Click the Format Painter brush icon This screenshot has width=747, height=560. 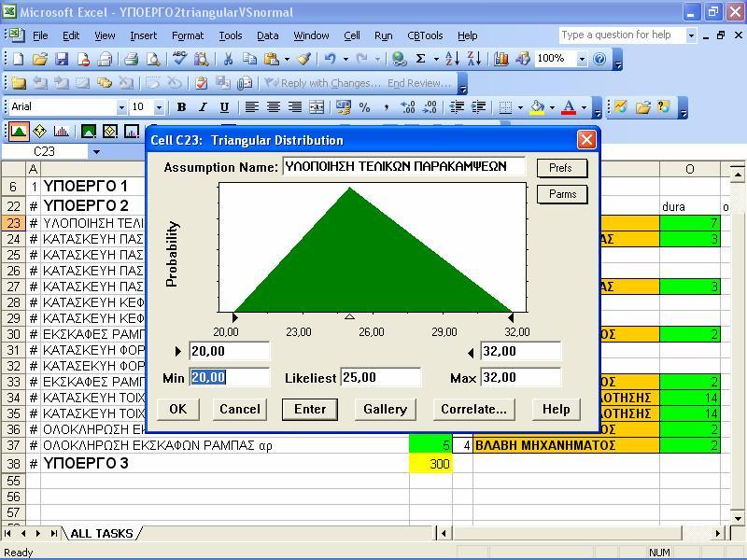click(x=304, y=59)
